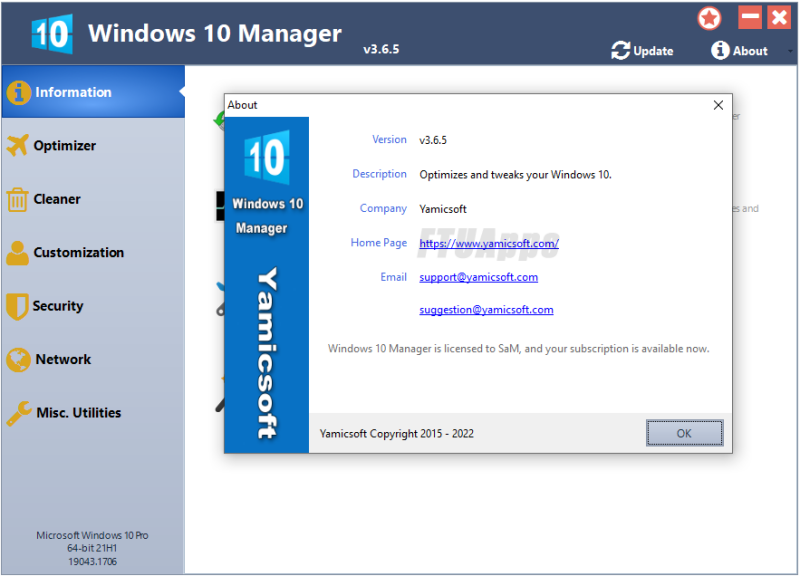The width and height of the screenshot is (800, 576).
Task: Open the Information section in sidebar
Action: [x=93, y=92]
